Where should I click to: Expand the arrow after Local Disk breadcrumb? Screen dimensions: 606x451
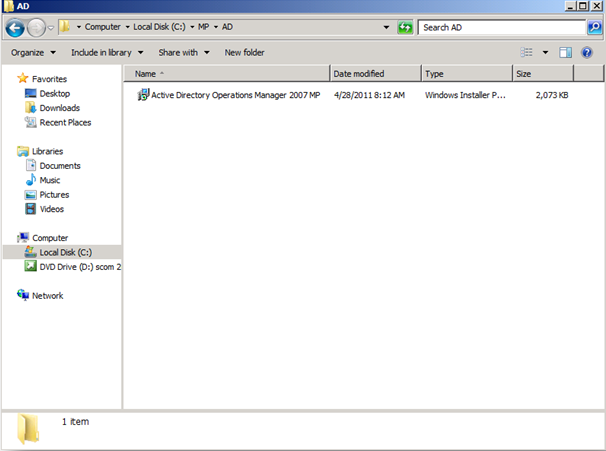[x=192, y=27]
